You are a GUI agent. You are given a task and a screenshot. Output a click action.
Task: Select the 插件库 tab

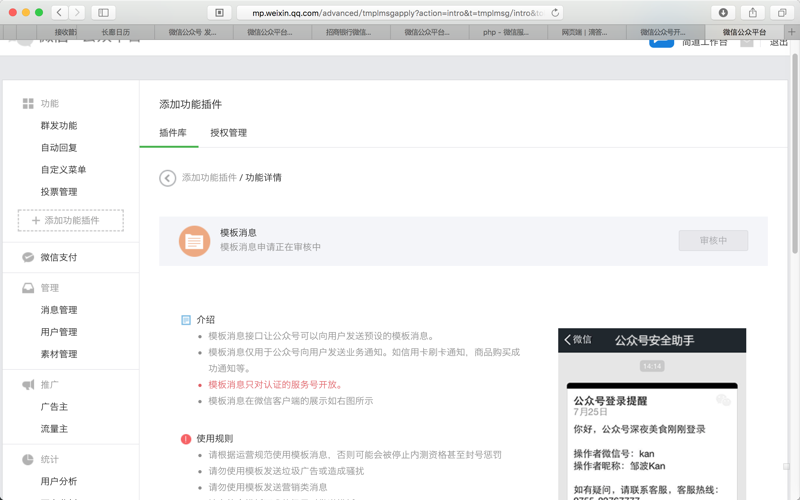coord(172,133)
